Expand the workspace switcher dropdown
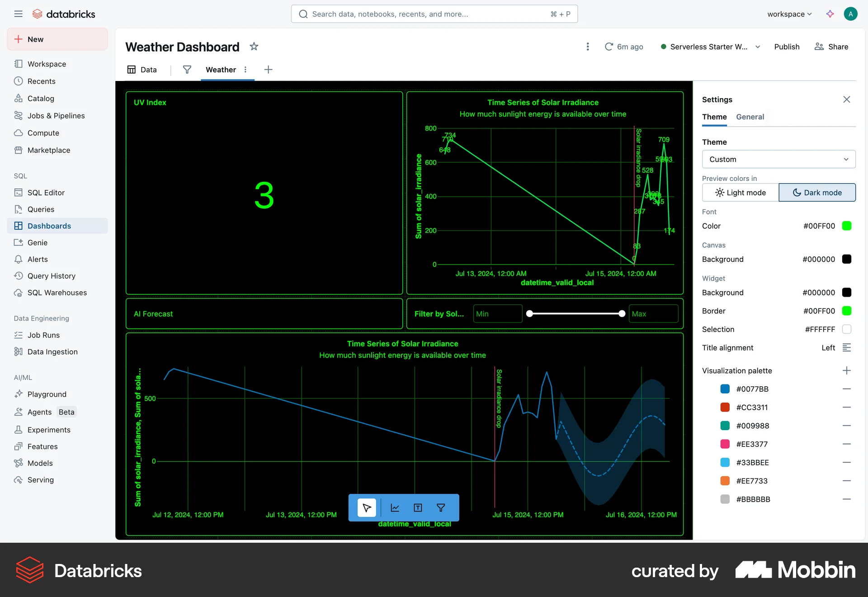 click(x=789, y=14)
